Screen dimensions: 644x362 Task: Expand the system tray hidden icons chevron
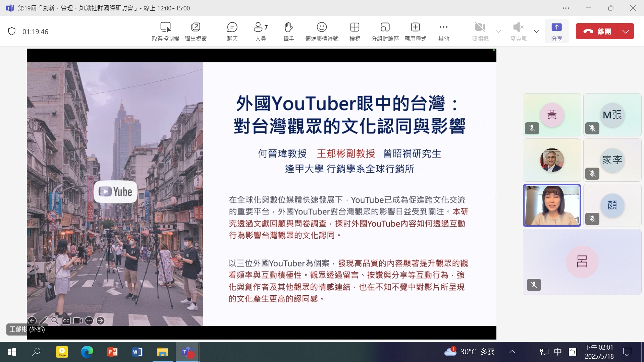[512, 352]
